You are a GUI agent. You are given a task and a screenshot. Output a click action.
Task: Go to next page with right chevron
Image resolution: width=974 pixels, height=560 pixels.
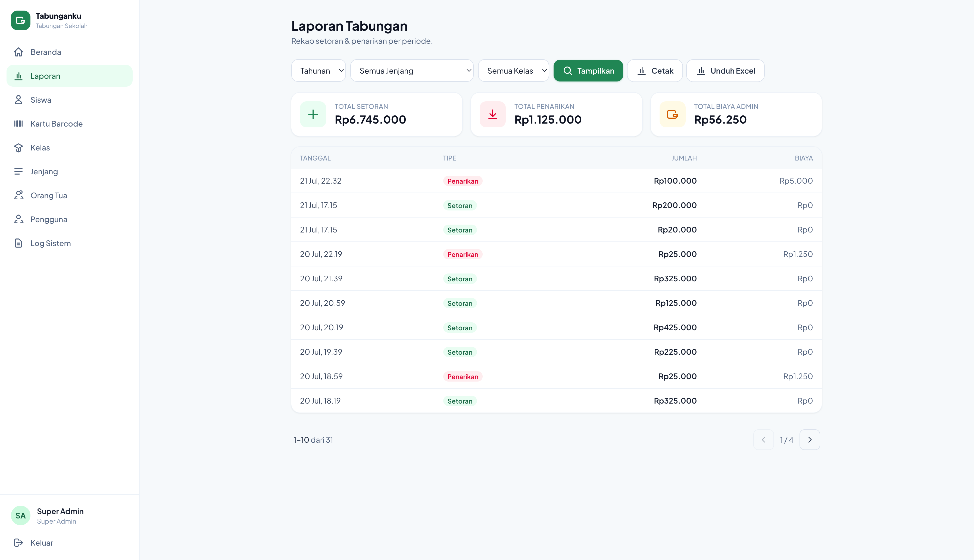coord(810,440)
